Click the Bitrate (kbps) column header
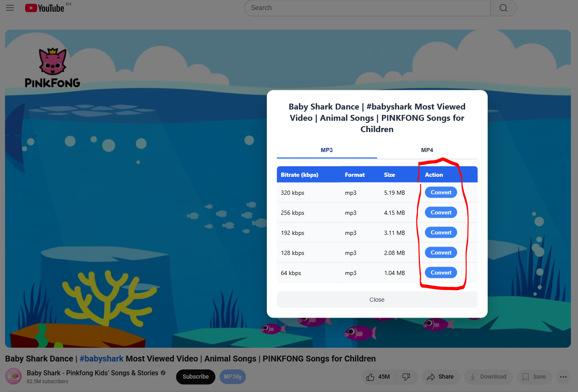Viewport: 578px width, 392px height. tap(299, 175)
